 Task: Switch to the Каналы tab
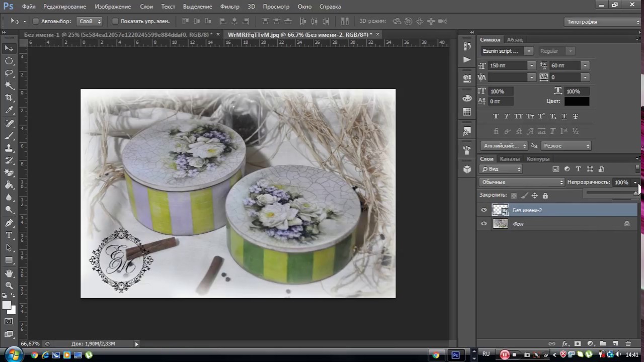click(x=510, y=159)
